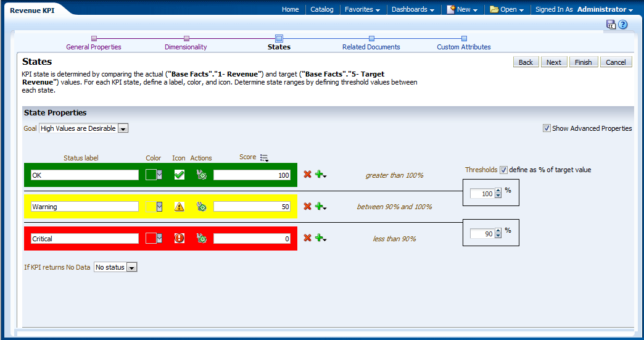The height and width of the screenshot is (340, 644).
Task: Toggle define as % of target value
Action: pos(503,170)
